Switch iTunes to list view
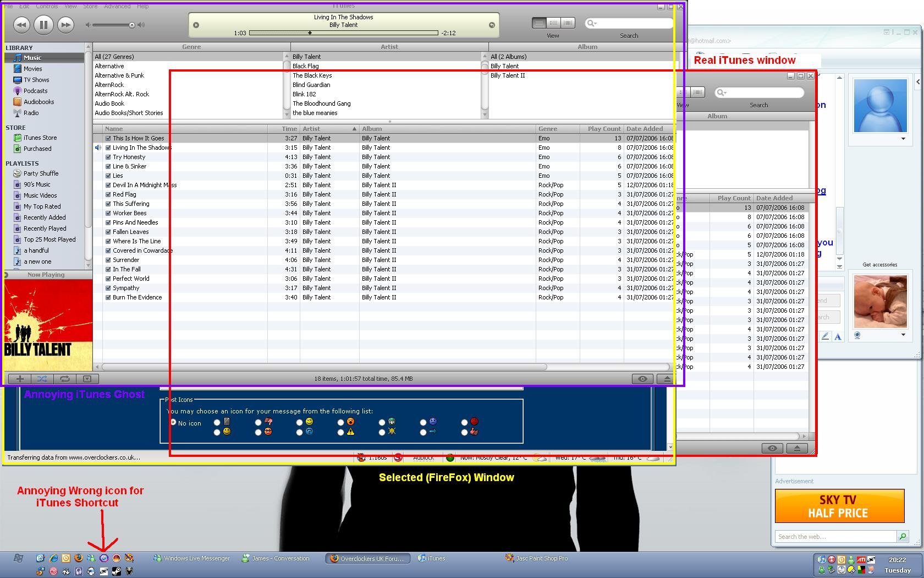The height and width of the screenshot is (578, 924). (x=539, y=23)
